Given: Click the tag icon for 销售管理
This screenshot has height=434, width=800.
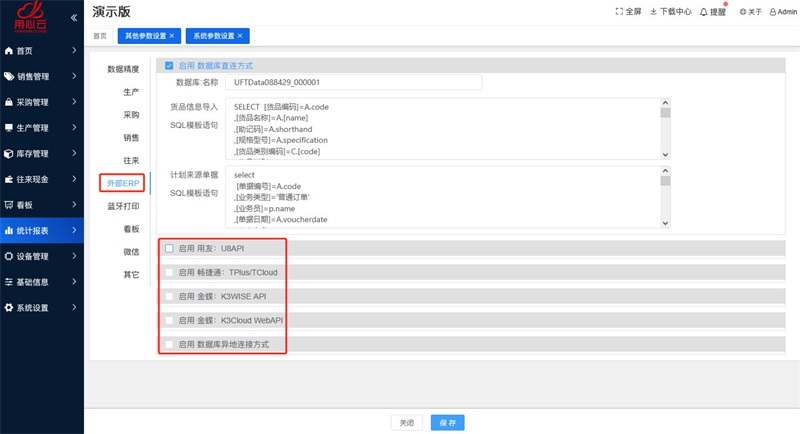Looking at the screenshot, I should click(9, 76).
